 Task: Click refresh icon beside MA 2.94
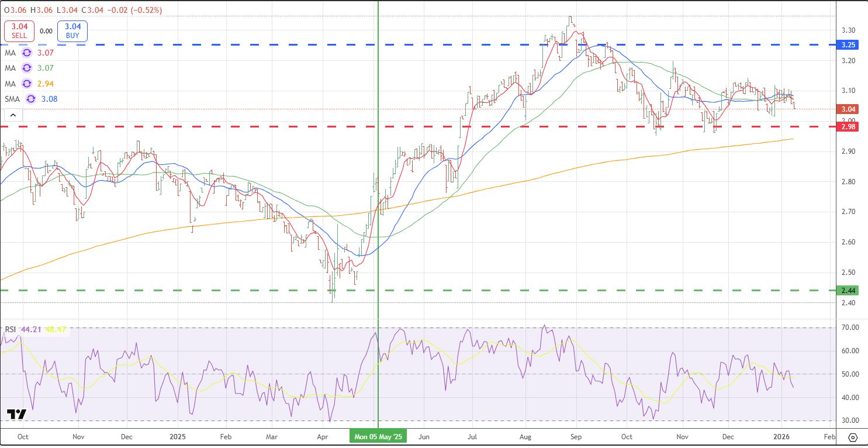point(26,84)
